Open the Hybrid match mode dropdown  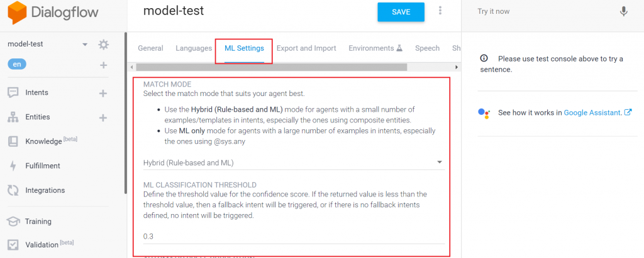[294, 163]
